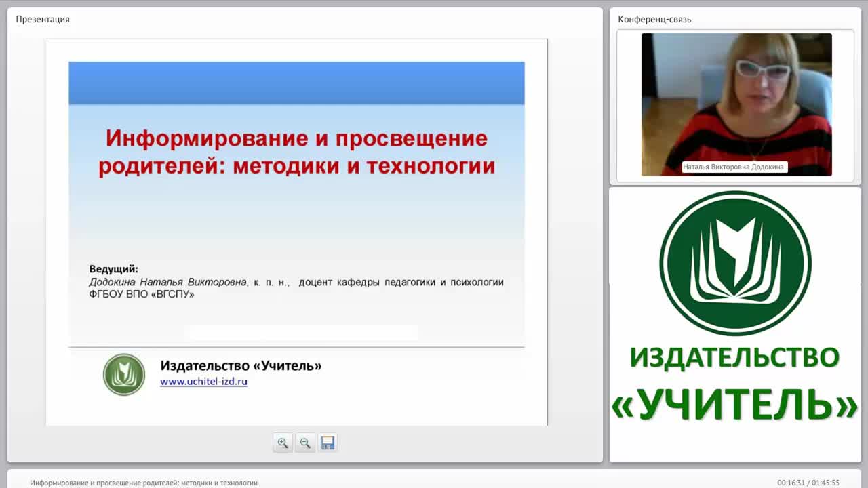868x488 pixels.
Task: Click the Презентация panel header
Action: pyautogui.click(x=43, y=19)
